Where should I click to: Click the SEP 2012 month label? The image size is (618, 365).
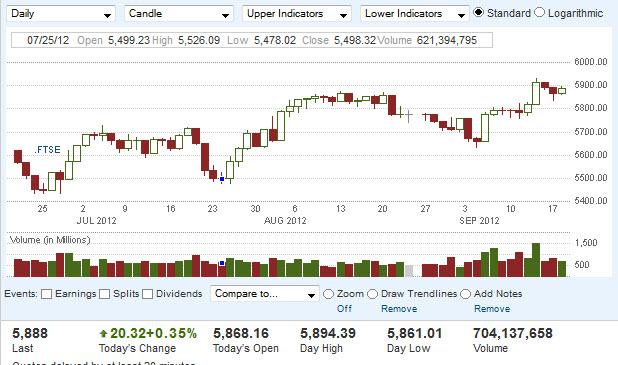click(x=479, y=221)
